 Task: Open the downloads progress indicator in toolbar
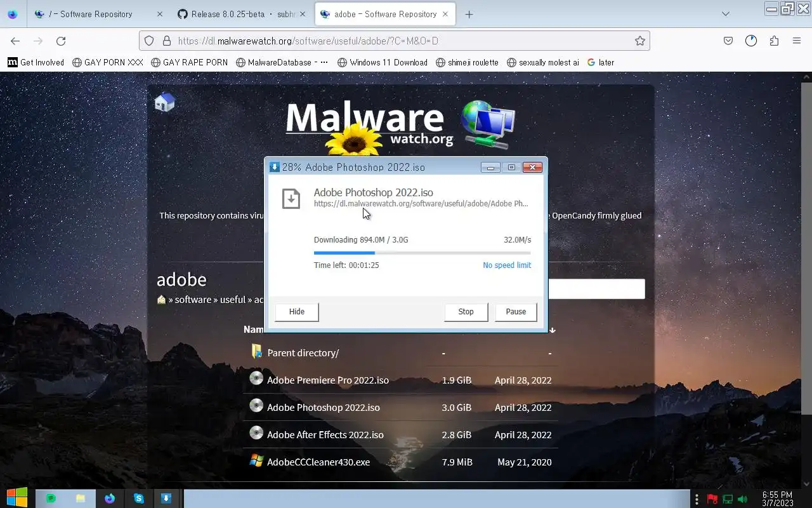751,41
